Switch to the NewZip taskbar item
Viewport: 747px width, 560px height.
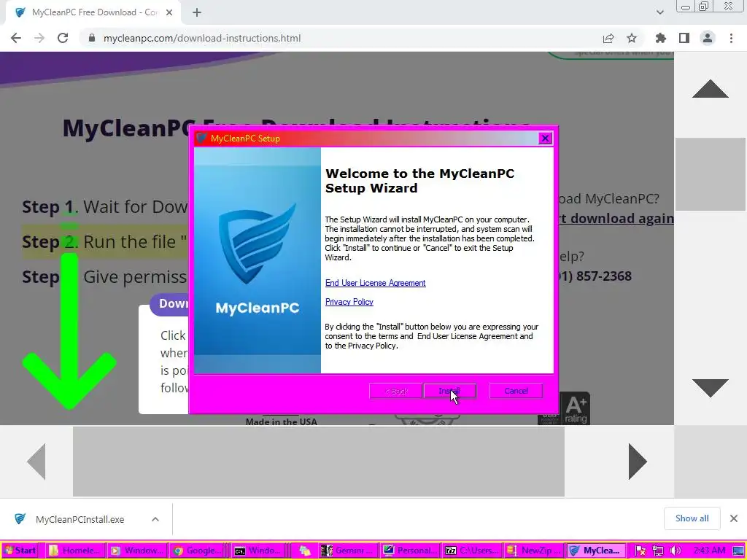pos(533,551)
